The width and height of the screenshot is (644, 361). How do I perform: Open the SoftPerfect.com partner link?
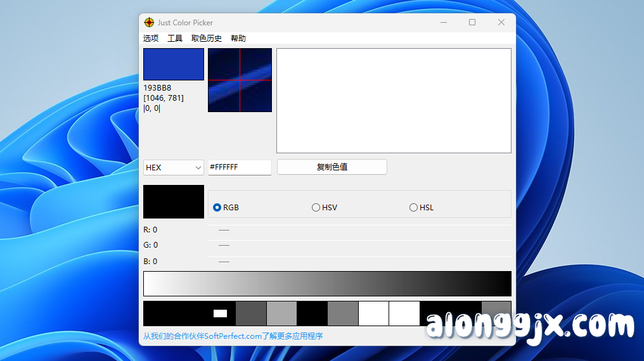click(233, 336)
